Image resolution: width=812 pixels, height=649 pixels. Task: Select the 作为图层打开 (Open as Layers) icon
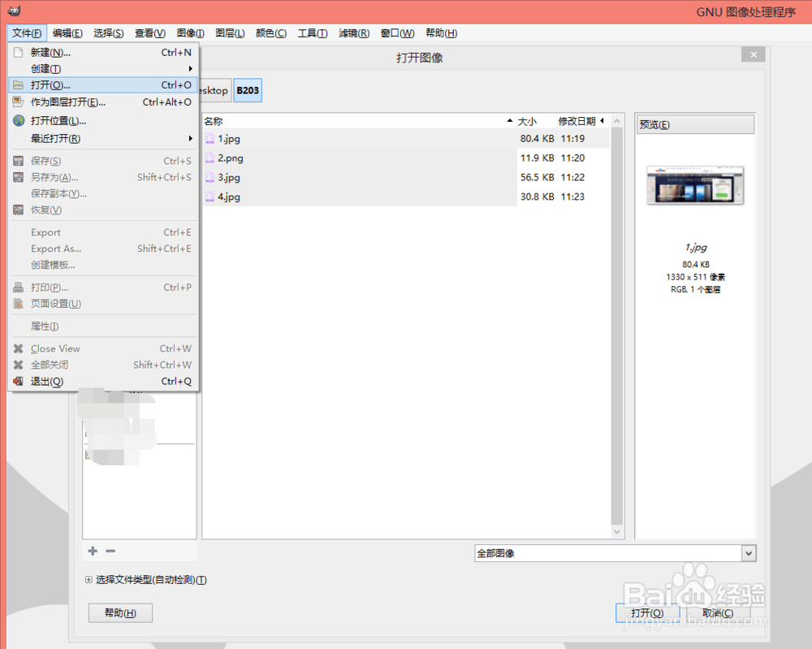[x=19, y=102]
